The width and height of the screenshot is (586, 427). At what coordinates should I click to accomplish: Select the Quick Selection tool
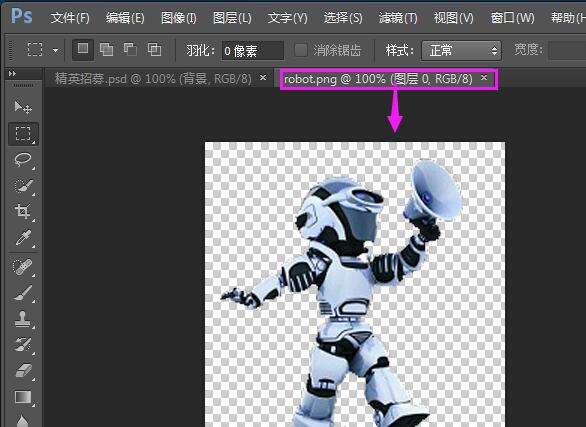23,186
